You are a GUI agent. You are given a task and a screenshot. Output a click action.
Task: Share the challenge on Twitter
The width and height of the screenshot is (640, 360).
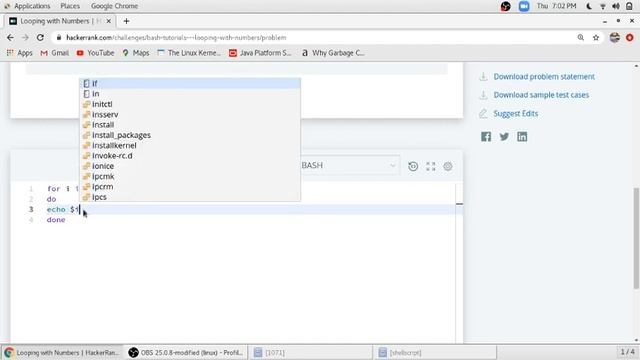click(504, 137)
